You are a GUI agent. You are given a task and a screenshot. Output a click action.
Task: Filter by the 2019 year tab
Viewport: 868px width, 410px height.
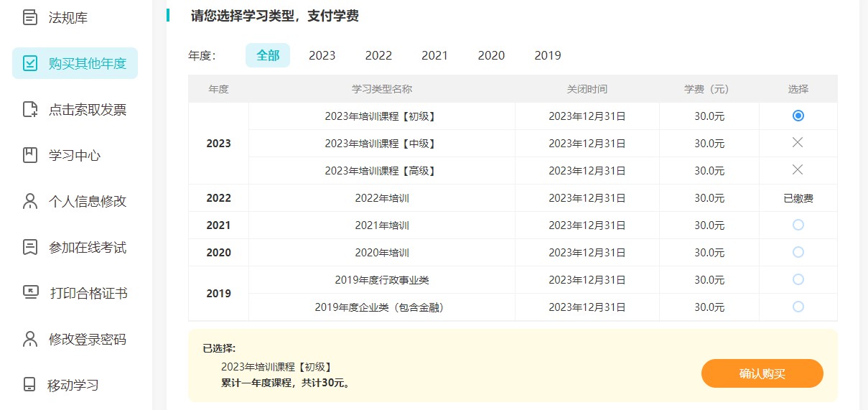pos(548,55)
